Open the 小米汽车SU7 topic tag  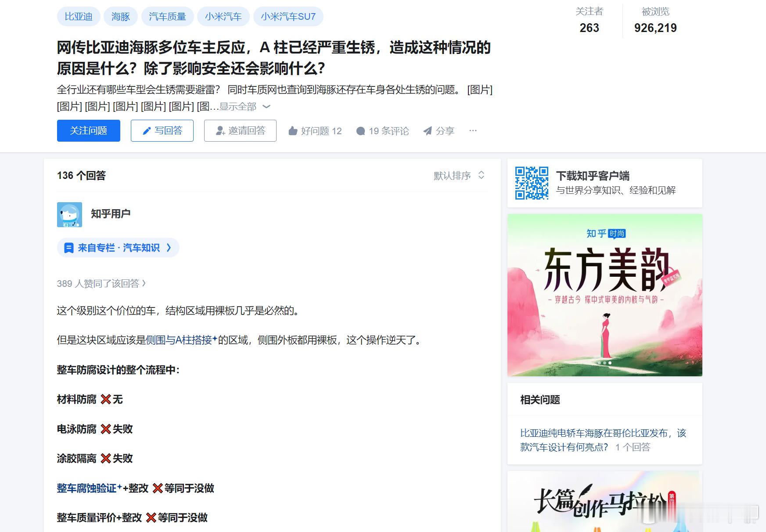(x=288, y=17)
